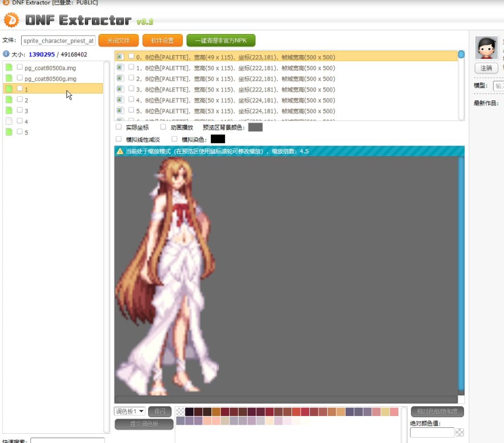Click the image icon of frame 1
The height and width of the screenshot is (443, 504).
(x=120, y=68)
